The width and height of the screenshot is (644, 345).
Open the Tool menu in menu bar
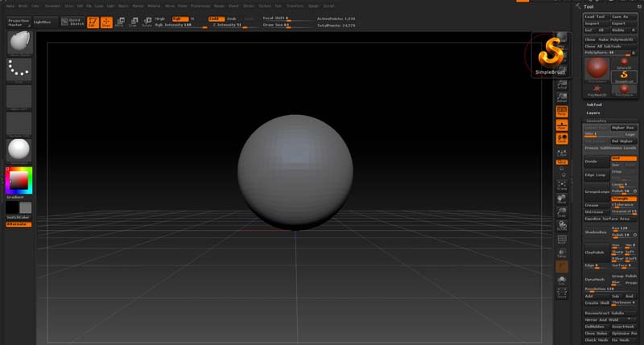(278, 6)
